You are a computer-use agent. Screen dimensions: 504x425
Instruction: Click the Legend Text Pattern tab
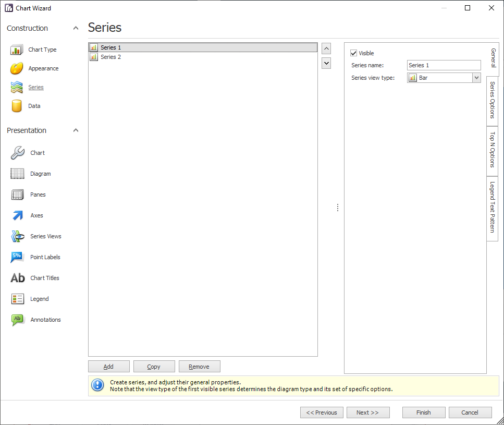pyautogui.click(x=492, y=208)
